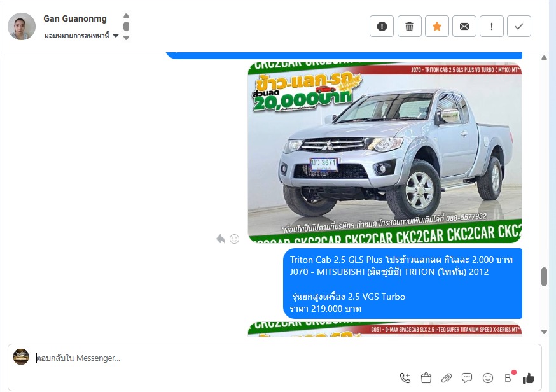Screen dimensions: 556x392
Task: Flag conversation as priority with exclamation icon
Action: tap(492, 26)
